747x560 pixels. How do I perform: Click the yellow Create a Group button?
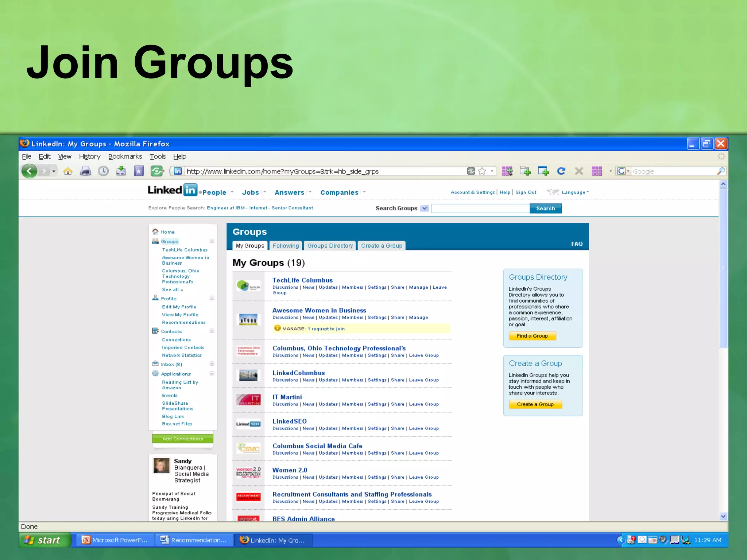[535, 404]
